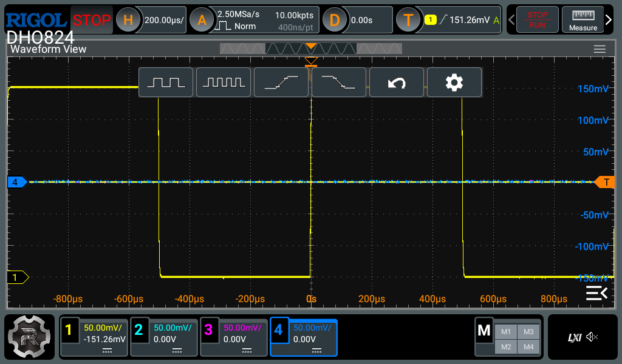Click the orange trigger position marker
The image size is (622, 364).
(311, 62)
